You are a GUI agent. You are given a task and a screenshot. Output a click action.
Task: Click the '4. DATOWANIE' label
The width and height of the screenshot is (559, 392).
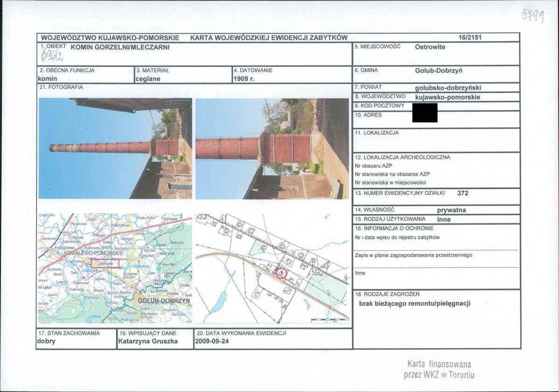(x=253, y=70)
